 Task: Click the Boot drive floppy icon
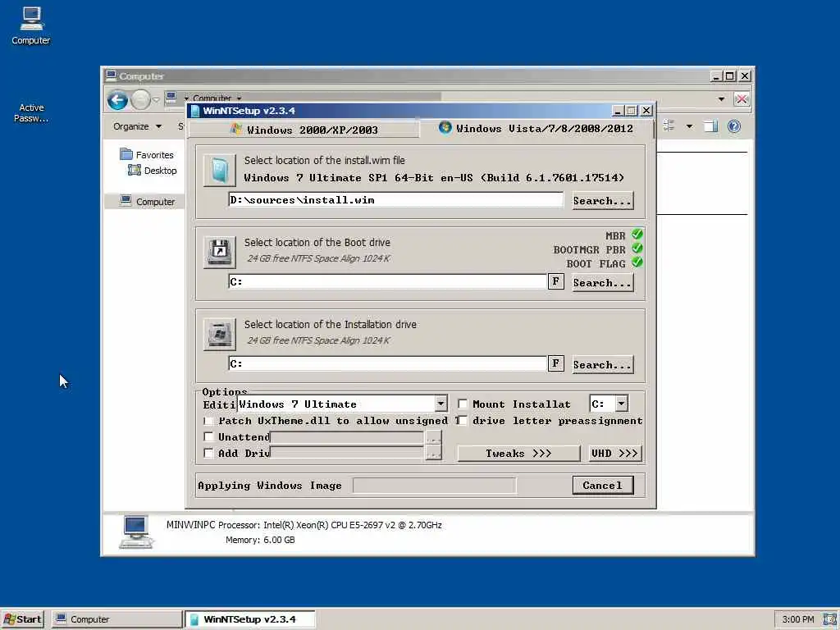click(220, 252)
